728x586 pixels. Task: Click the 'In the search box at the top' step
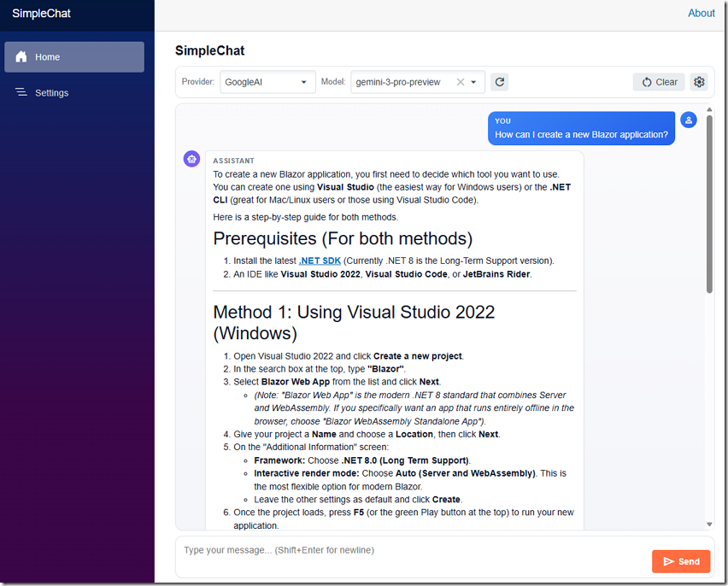pos(319,369)
